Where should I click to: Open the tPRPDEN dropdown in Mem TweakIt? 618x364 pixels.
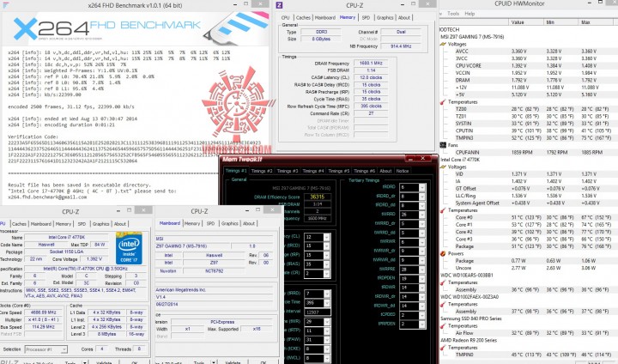pyautogui.click(x=422, y=324)
